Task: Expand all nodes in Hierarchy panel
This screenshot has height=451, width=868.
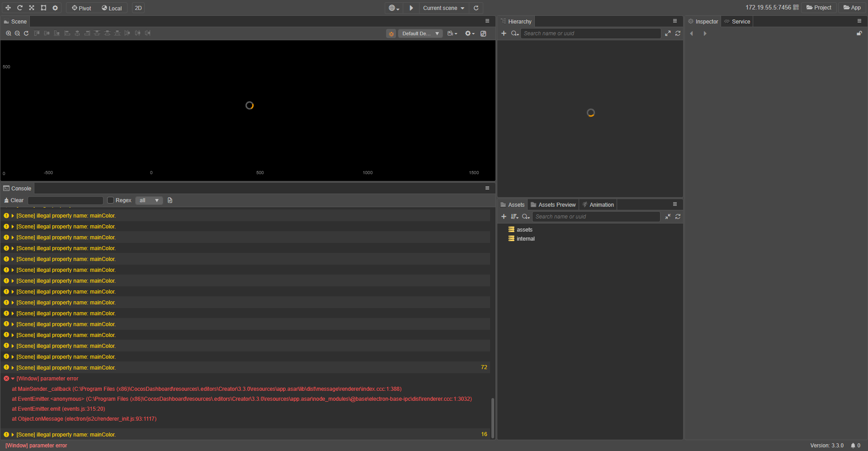Action: pos(668,33)
